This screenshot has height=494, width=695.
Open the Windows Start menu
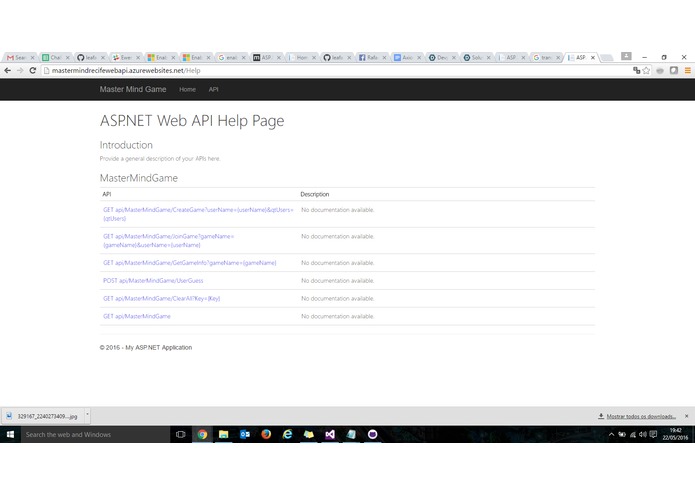10,434
